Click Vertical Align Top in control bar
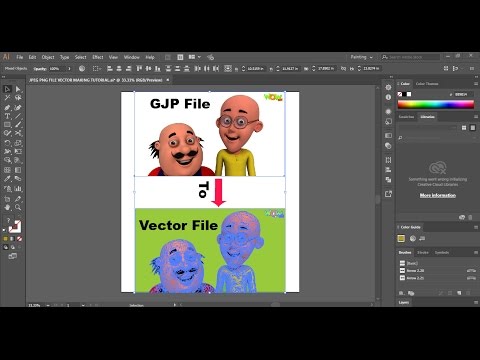This screenshot has height=360, width=480. point(139,69)
